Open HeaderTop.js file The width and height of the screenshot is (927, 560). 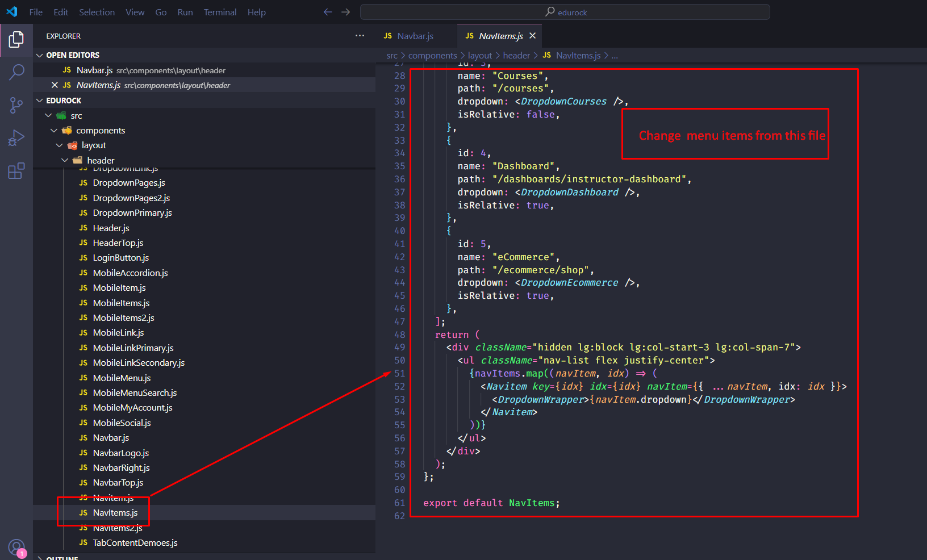point(204,243)
